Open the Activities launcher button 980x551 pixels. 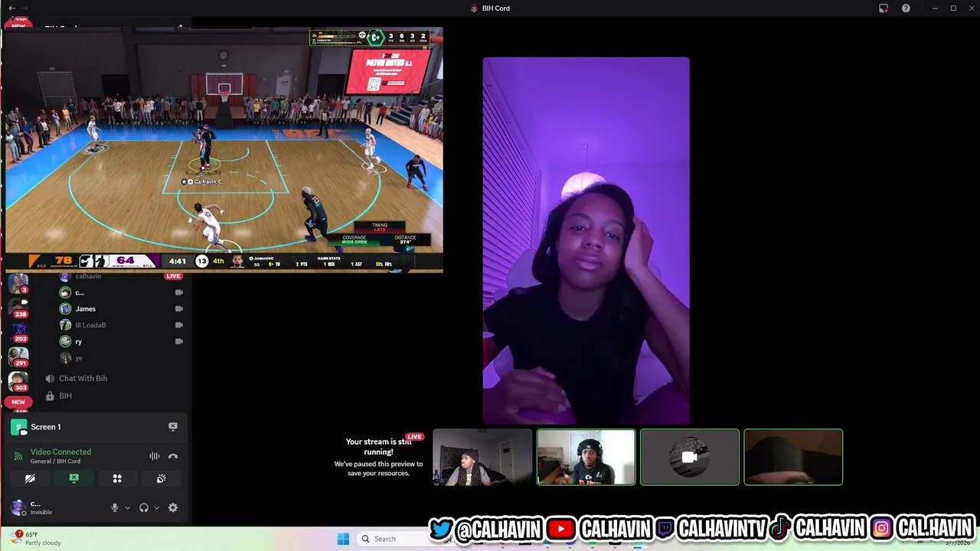117,478
